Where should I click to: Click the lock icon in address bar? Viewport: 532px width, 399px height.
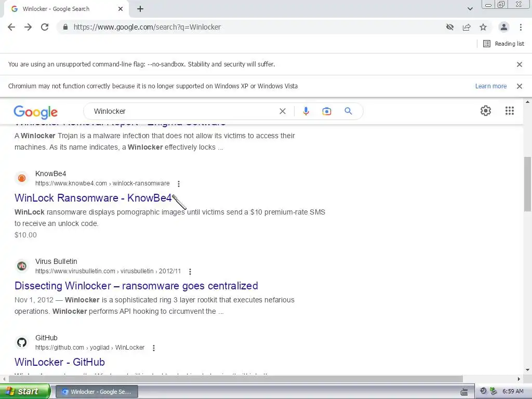click(65, 27)
